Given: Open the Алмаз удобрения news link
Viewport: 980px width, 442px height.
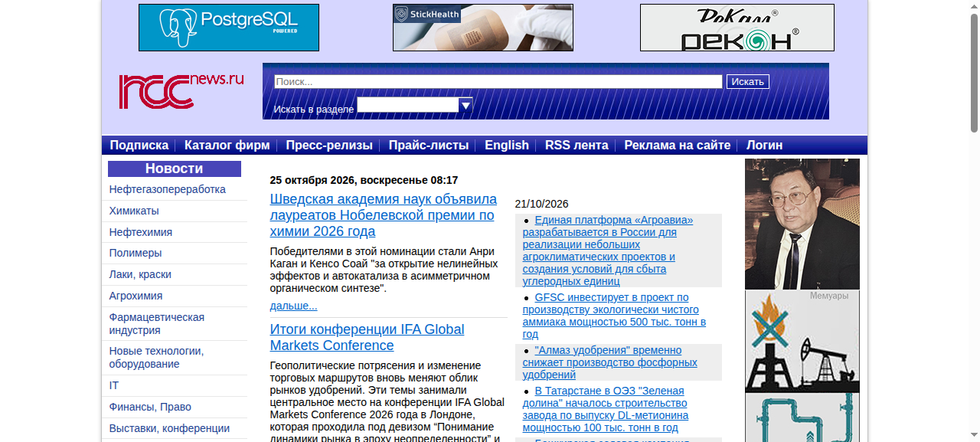Looking at the screenshot, I should point(610,362).
